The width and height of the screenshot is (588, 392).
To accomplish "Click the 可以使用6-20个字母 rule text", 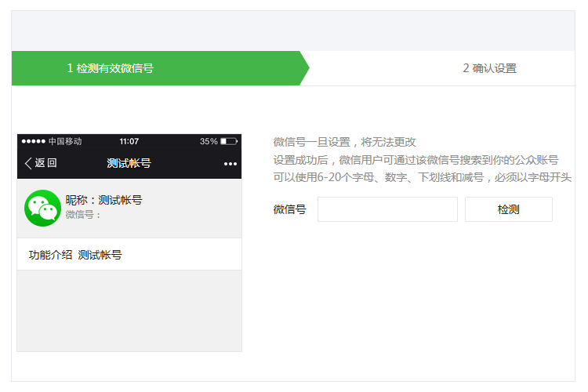I will [422, 177].
